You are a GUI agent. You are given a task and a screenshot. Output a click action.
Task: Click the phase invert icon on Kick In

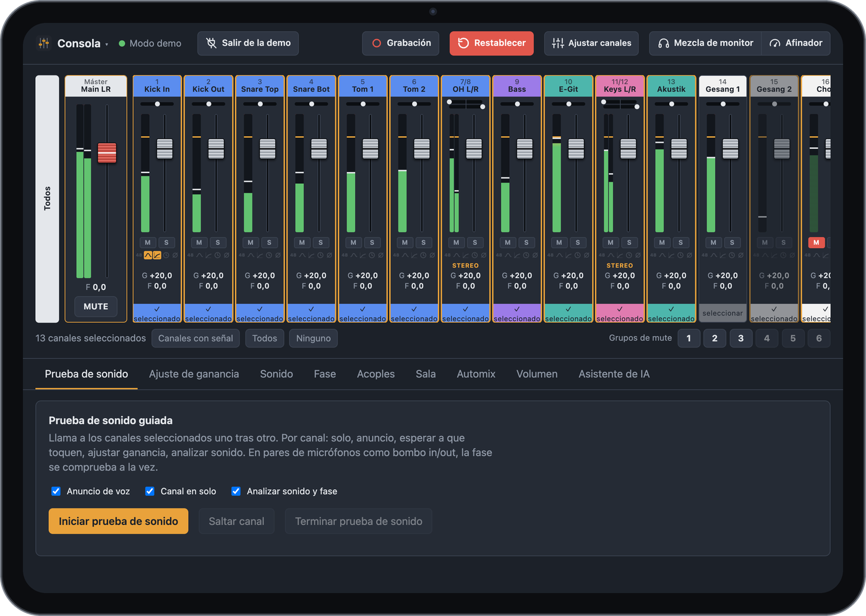coord(175,255)
